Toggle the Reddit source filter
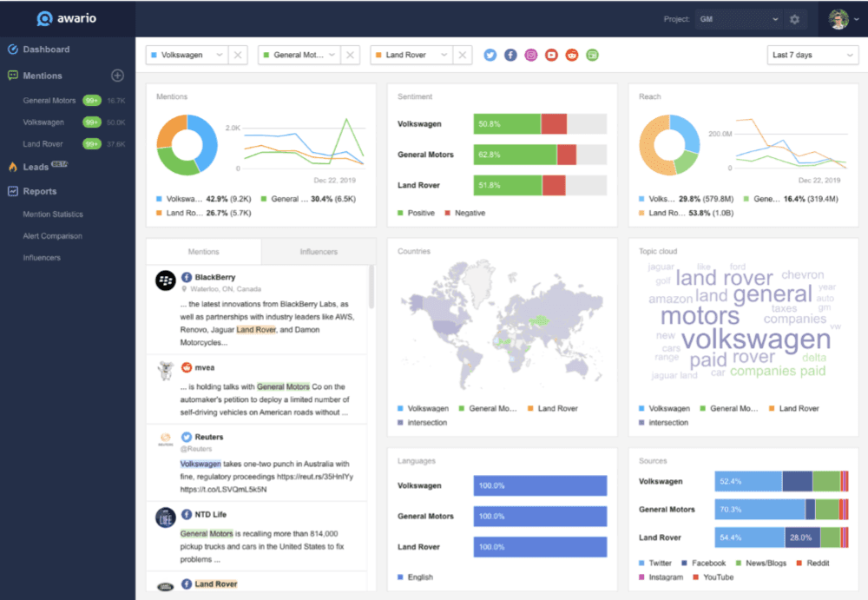 coord(571,55)
